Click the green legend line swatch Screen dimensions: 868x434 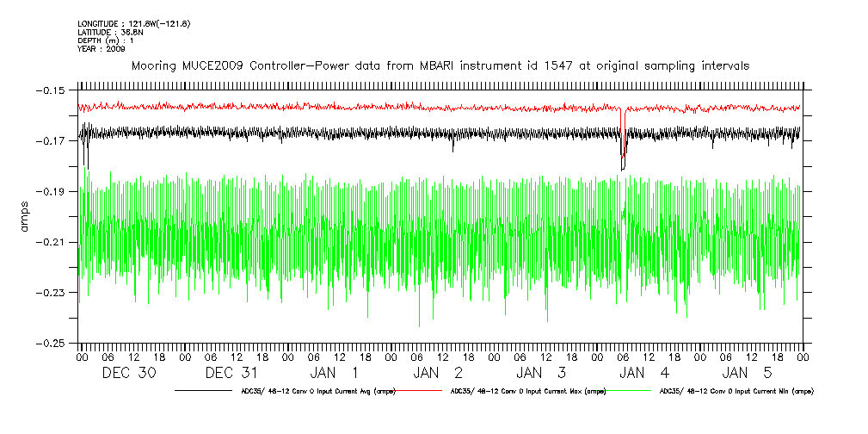coord(624,391)
